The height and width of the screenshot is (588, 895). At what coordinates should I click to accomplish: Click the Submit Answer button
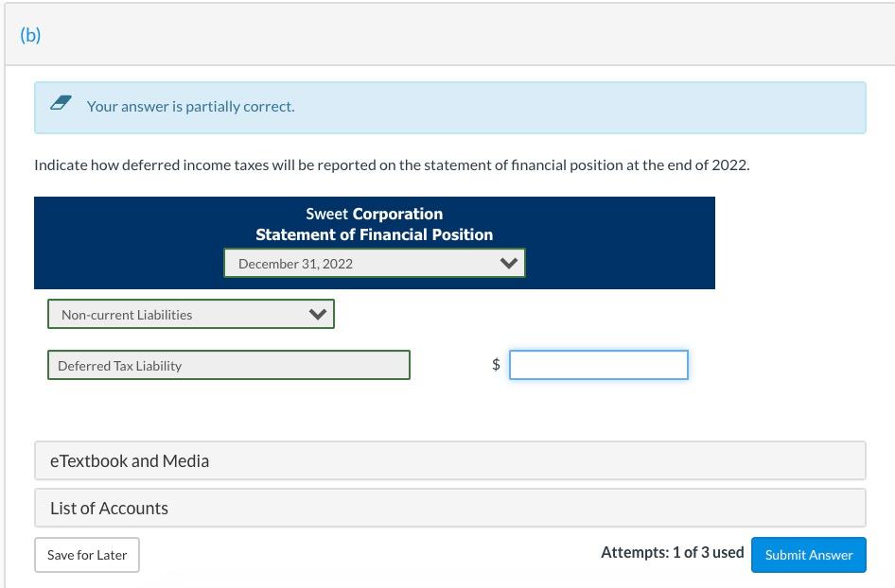pyautogui.click(x=808, y=555)
